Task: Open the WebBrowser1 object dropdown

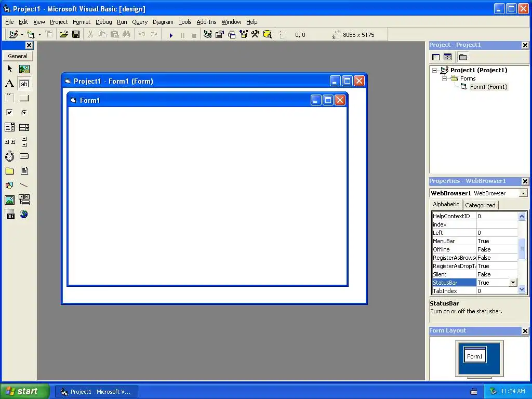Action: tap(523, 193)
